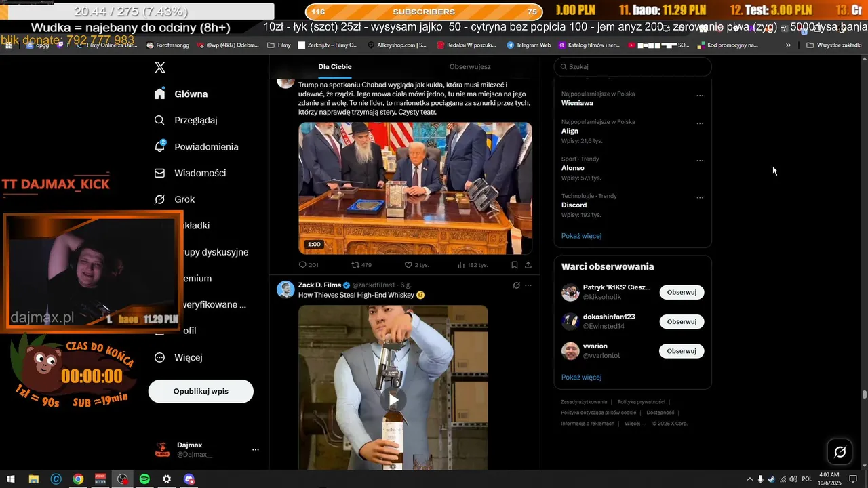Open the Więcej circle icon in the sidebar
This screenshot has width=868, height=488.
pyautogui.click(x=159, y=357)
